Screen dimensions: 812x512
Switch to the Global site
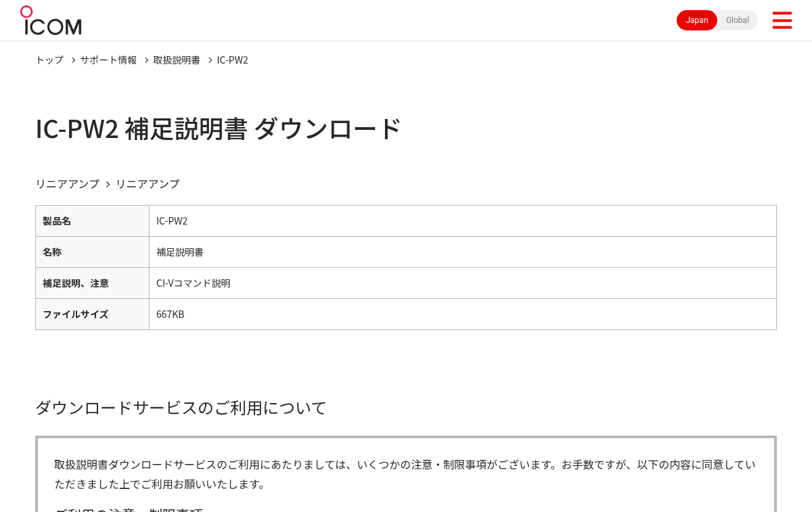(738, 20)
